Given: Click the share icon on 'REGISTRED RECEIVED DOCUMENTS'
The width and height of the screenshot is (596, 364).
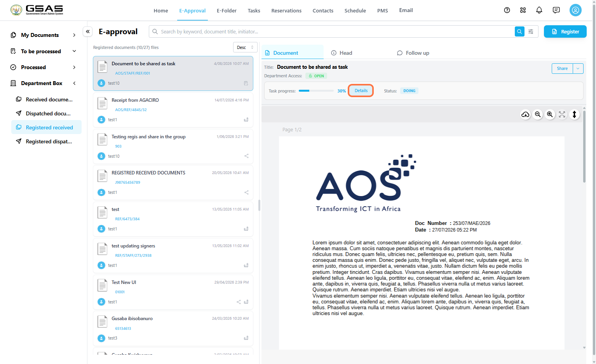Looking at the screenshot, I should pos(246,192).
